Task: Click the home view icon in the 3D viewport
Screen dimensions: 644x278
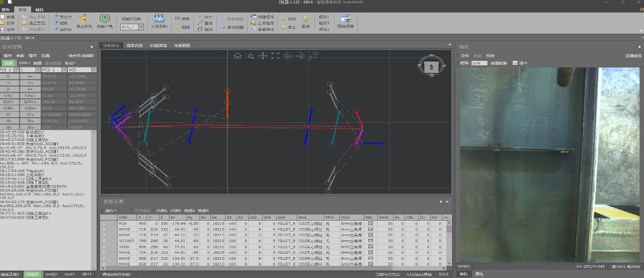Action: point(237,57)
